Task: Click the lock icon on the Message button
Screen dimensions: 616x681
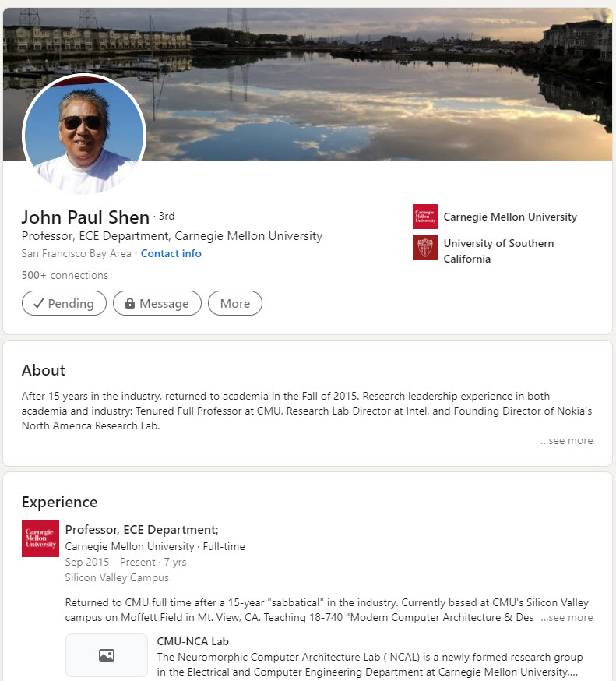Action: [x=130, y=303]
